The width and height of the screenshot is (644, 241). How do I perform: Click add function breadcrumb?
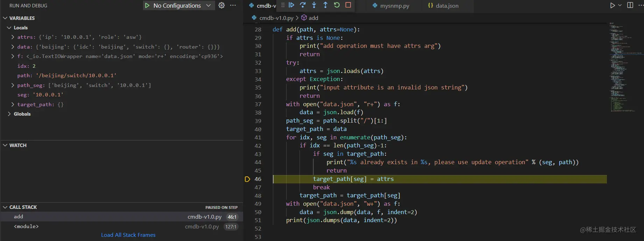point(310,18)
